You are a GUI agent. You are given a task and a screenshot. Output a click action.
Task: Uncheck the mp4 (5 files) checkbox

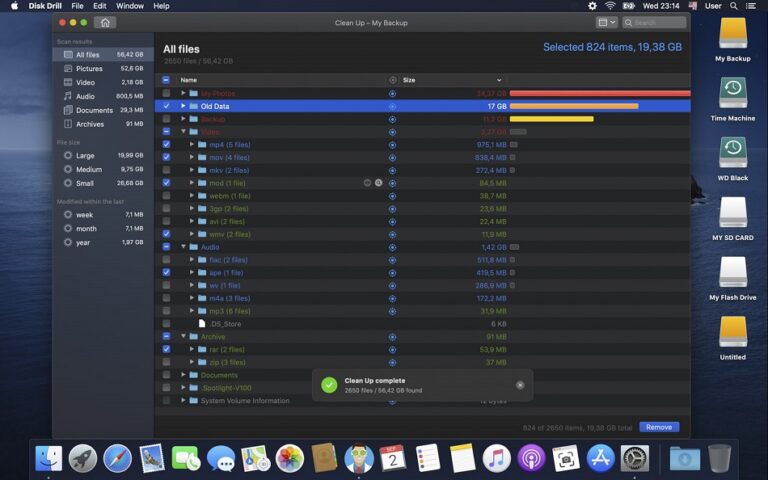coord(166,144)
